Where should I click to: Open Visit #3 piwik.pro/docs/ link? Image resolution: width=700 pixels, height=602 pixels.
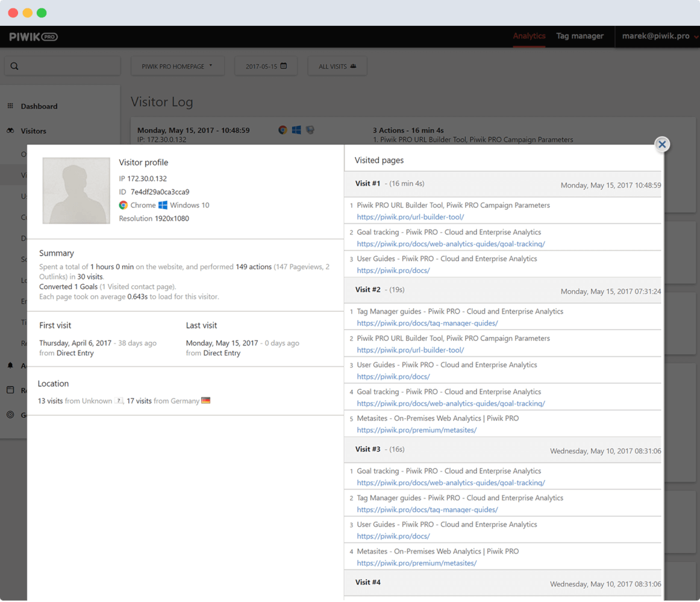coord(393,536)
